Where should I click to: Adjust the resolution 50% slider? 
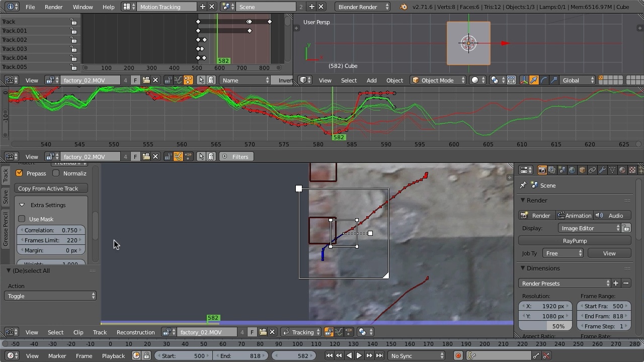tap(545, 326)
